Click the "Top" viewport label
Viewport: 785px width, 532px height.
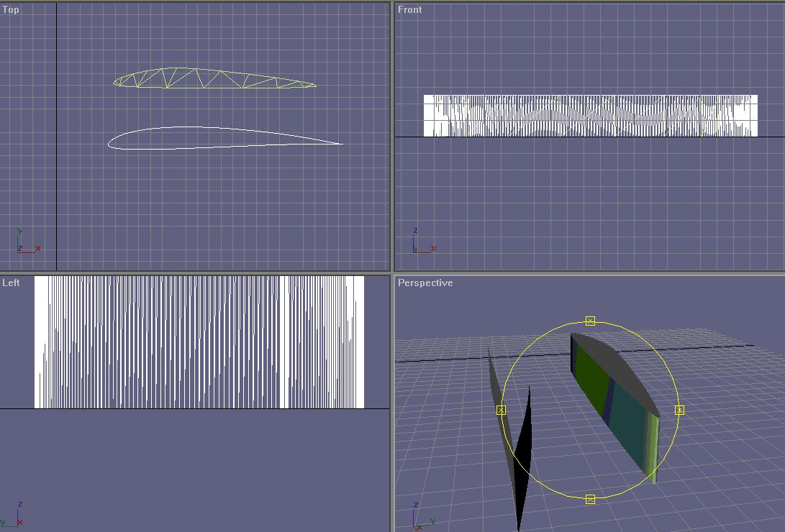point(11,9)
